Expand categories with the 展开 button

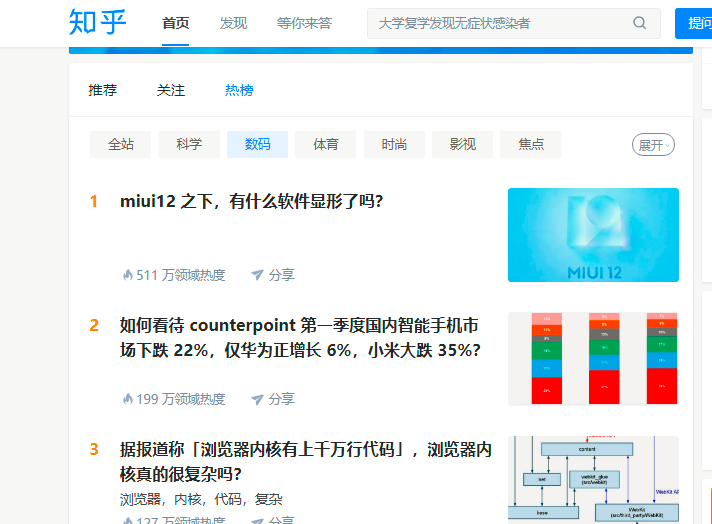click(653, 145)
